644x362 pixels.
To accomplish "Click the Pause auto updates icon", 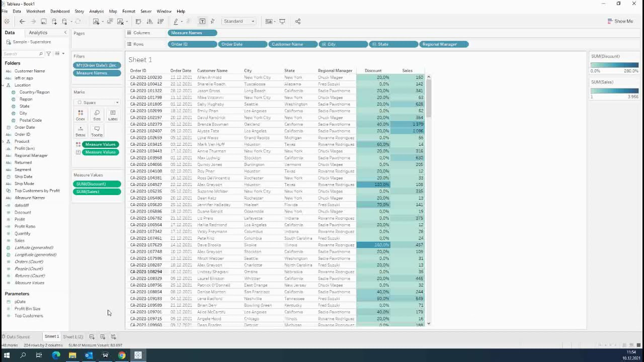I will (x=65, y=21).
